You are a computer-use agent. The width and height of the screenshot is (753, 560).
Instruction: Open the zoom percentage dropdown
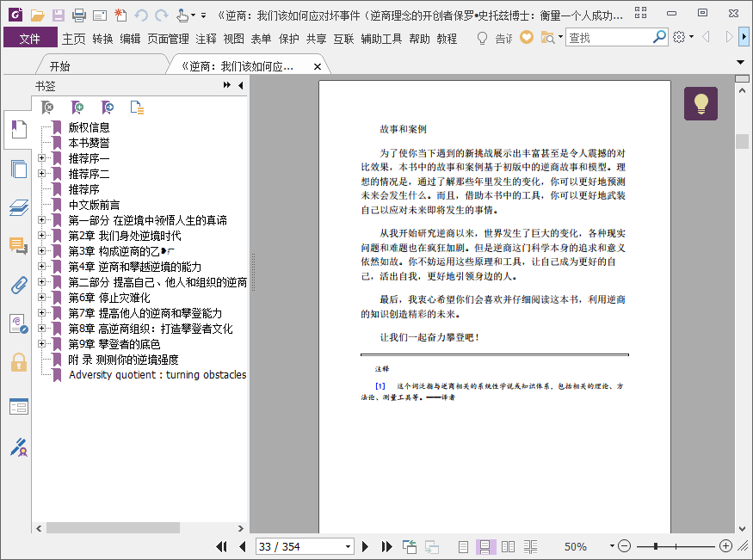tap(612, 546)
